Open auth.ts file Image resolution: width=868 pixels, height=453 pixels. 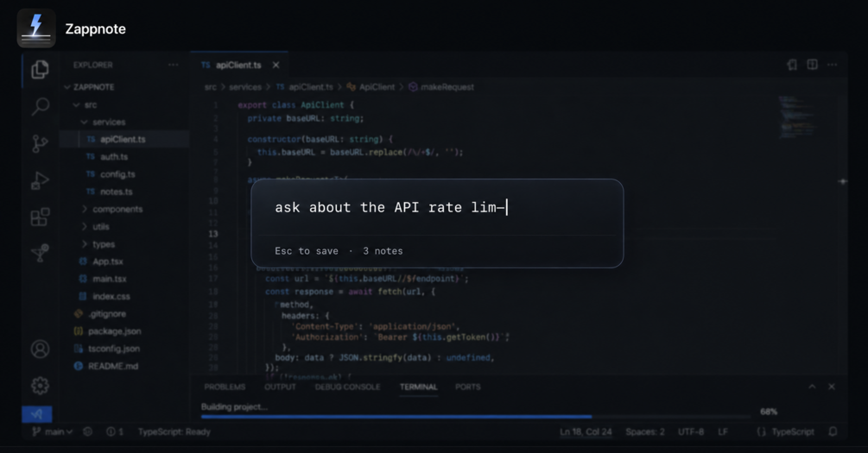coord(107,156)
